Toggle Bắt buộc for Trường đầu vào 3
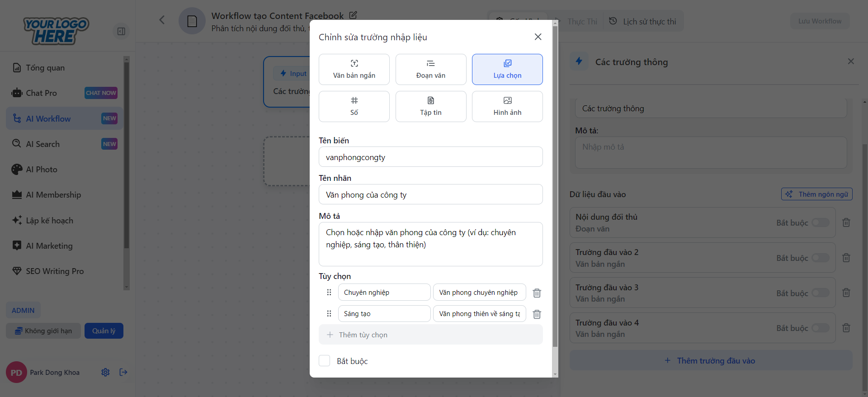The image size is (868, 397). click(x=820, y=293)
